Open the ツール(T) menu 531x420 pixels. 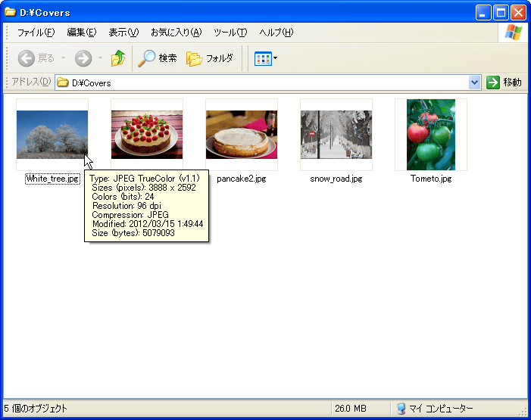click(230, 33)
